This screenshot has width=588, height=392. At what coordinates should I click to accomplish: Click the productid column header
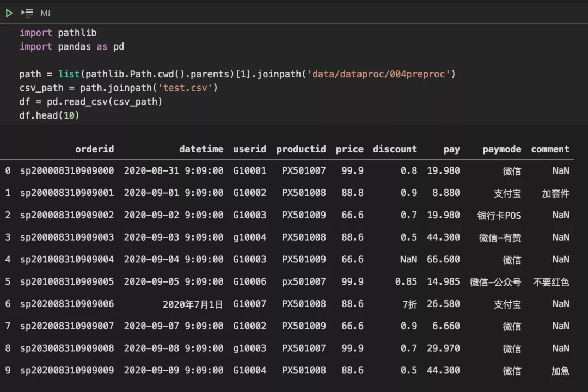point(301,149)
